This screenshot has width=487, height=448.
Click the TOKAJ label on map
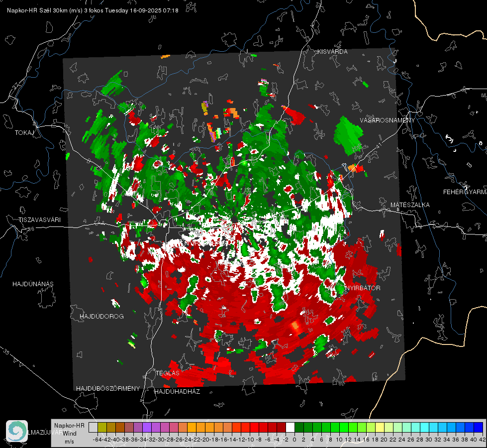pyautogui.click(x=24, y=133)
